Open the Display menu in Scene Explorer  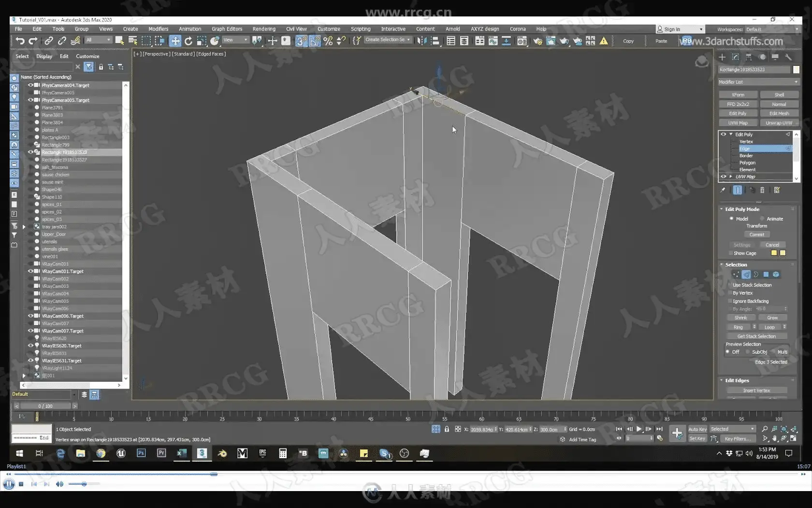[44, 56]
